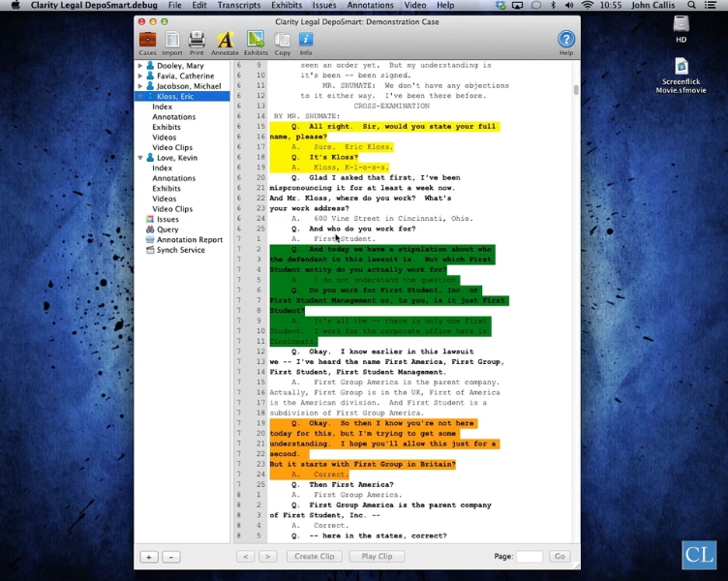
Task: Click the Query binoculars icon
Action: point(150,229)
